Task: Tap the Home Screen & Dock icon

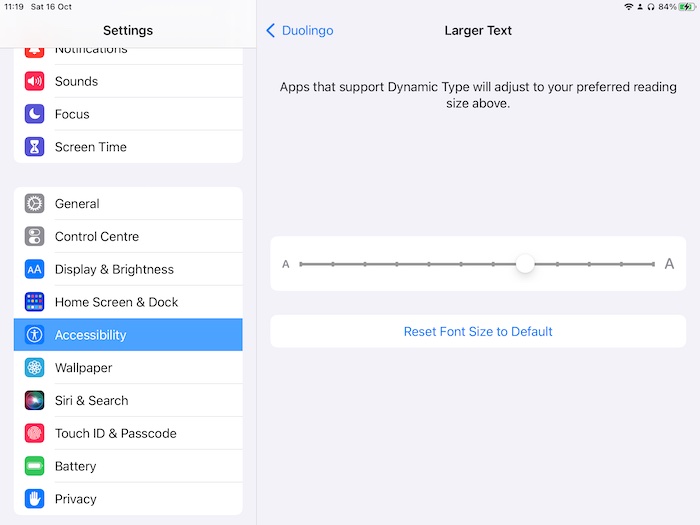Action: tap(35, 302)
